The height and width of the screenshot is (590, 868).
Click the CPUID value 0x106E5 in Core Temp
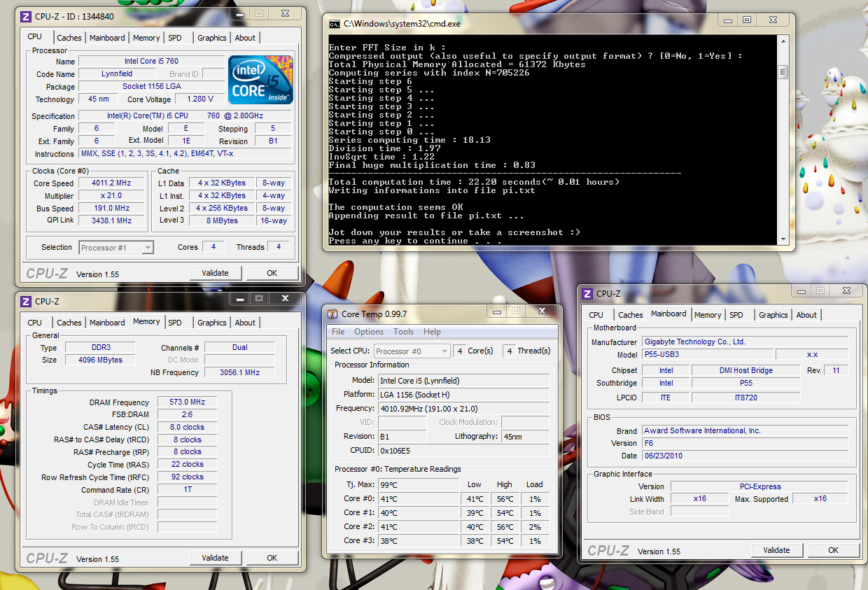point(463,450)
